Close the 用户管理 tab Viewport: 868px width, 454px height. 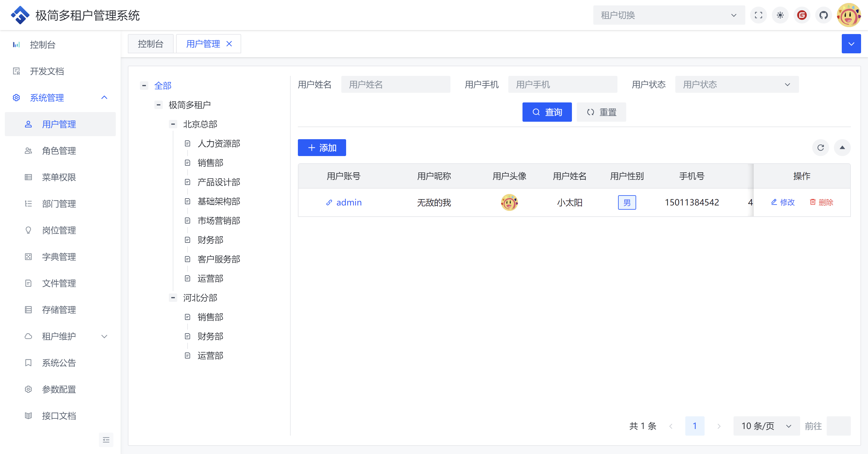(229, 44)
